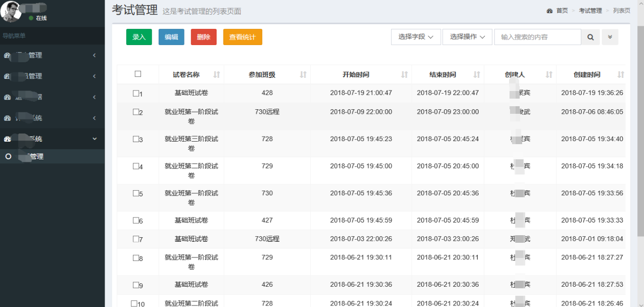Check the checkbox for row 5

(x=135, y=193)
